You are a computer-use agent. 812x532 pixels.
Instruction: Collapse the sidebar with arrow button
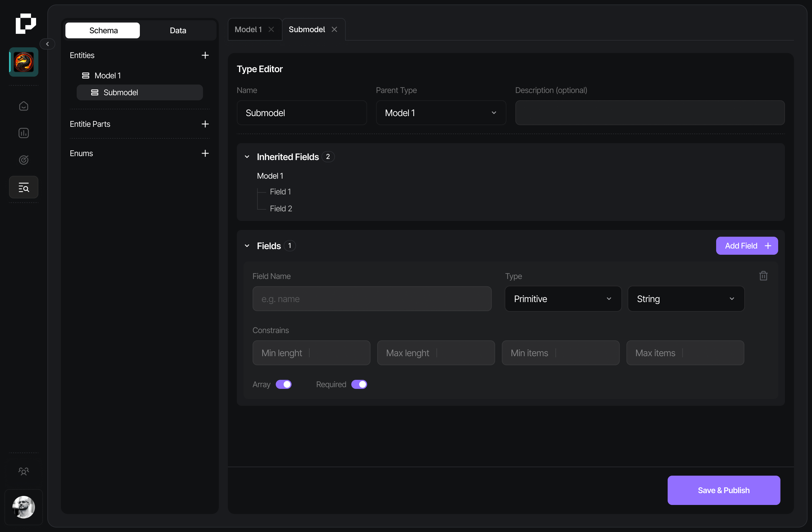[47, 44]
